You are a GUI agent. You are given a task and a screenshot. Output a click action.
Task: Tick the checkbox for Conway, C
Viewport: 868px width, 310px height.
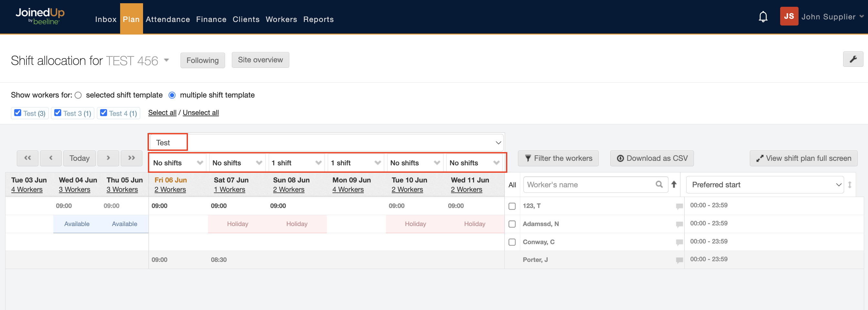(x=512, y=242)
